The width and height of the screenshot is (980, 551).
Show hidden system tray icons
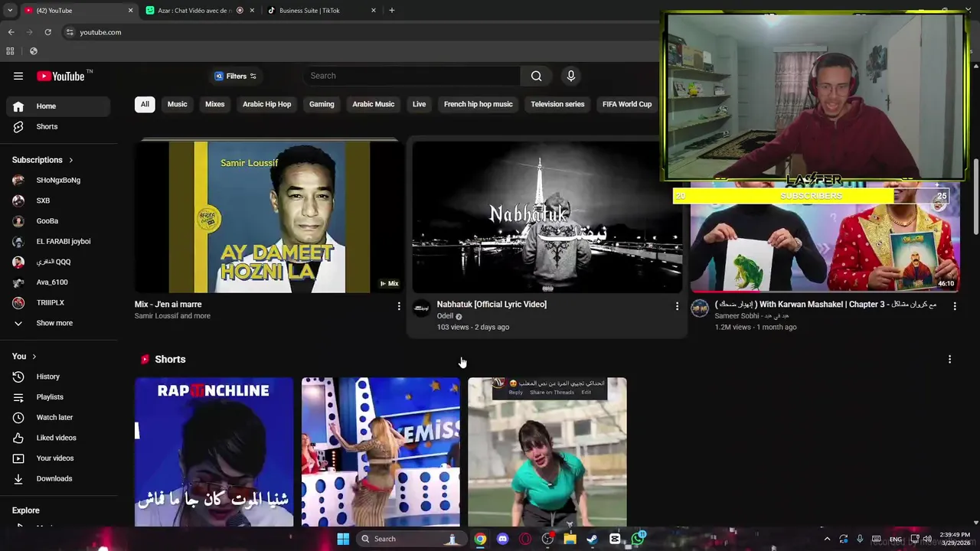coord(827,539)
